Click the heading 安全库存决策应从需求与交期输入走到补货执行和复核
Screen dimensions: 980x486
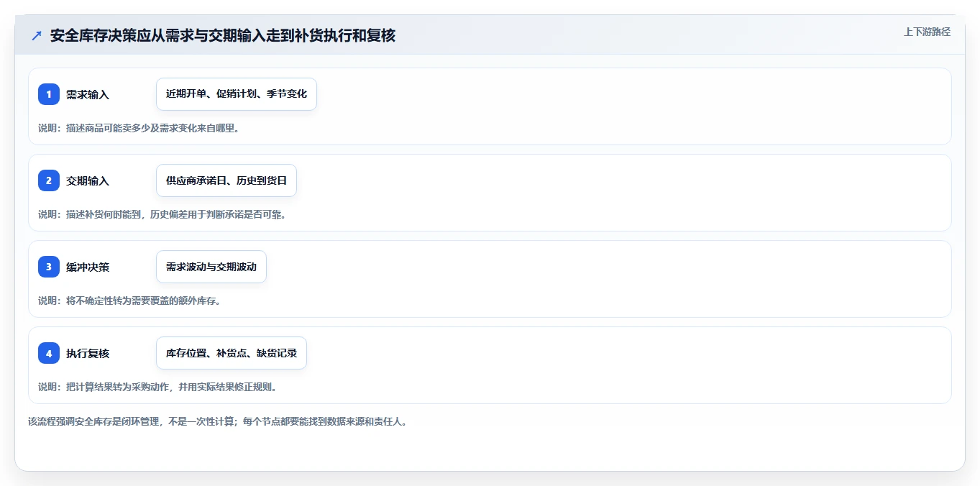[223, 35]
